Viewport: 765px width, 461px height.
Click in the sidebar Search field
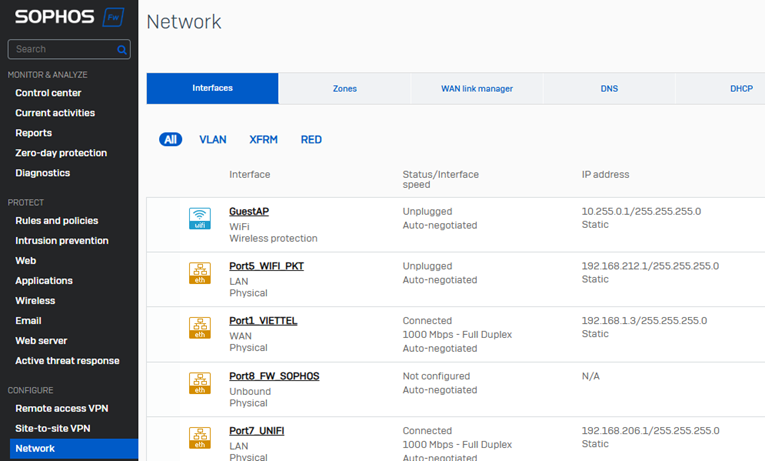(60, 49)
